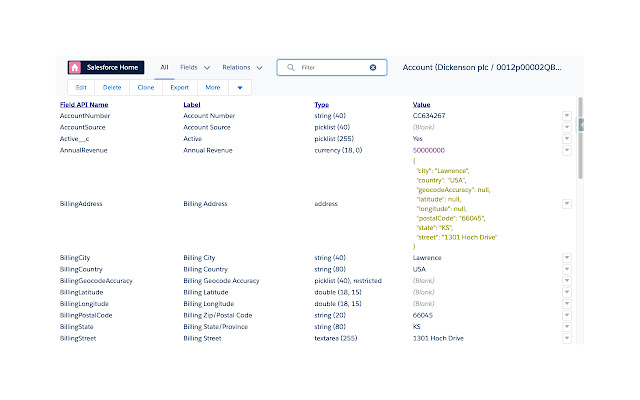
Task: Click the Clone button
Action: click(146, 87)
